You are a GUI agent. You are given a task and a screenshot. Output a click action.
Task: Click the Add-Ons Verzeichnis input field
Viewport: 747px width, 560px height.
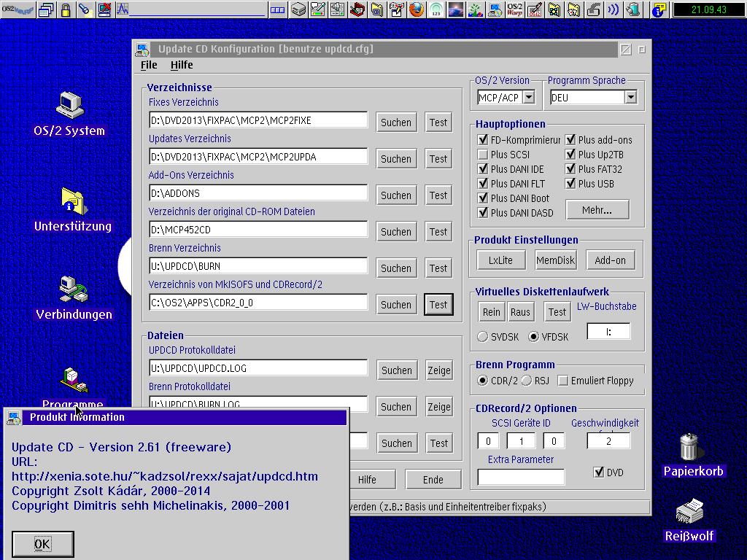(x=258, y=192)
